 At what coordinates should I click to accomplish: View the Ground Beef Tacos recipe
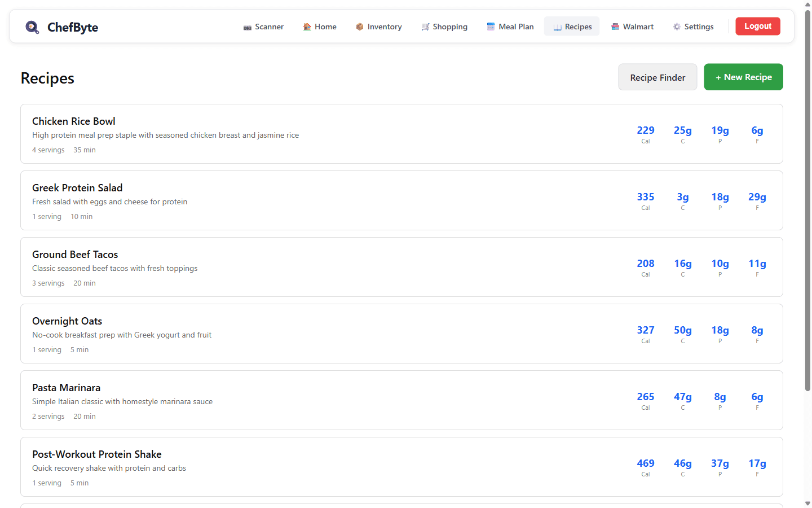coord(75,255)
